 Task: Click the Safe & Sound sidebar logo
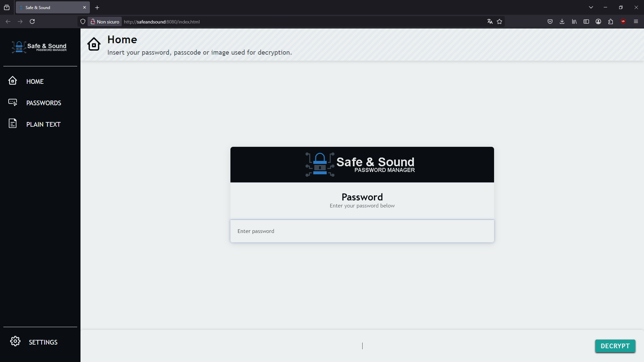click(39, 47)
